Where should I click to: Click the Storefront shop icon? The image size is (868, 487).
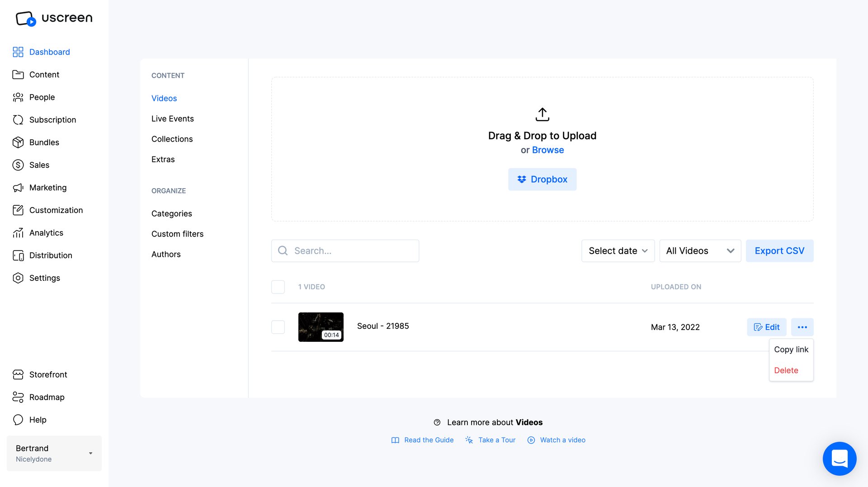18,374
